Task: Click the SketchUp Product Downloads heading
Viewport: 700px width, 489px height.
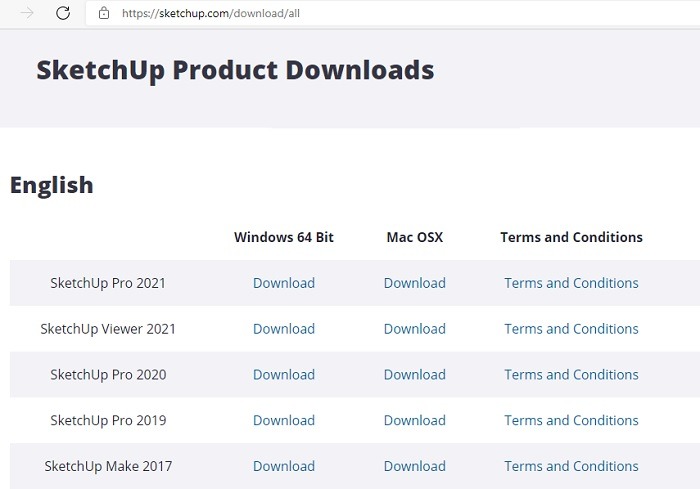Action: point(235,71)
